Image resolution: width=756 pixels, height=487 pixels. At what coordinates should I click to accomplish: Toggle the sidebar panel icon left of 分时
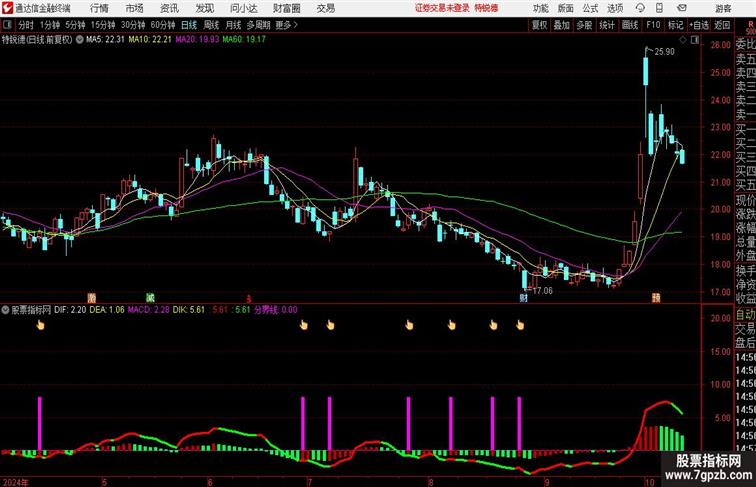(x=7, y=25)
